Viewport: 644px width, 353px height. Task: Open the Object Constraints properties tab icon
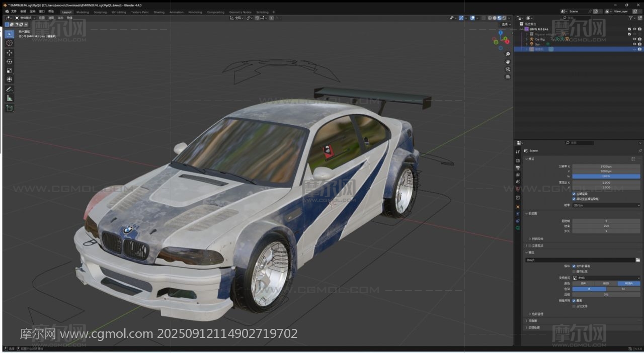point(518,221)
